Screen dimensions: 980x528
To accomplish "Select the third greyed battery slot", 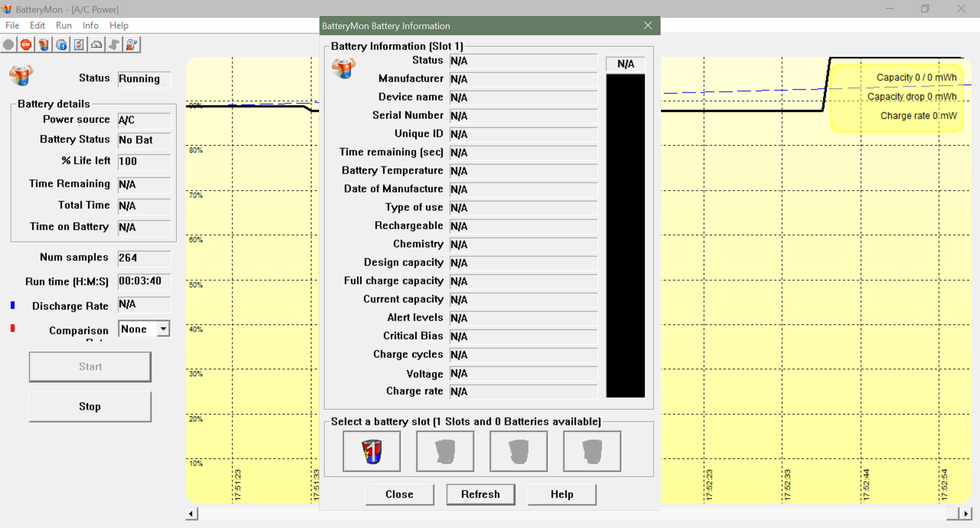I will 519,451.
